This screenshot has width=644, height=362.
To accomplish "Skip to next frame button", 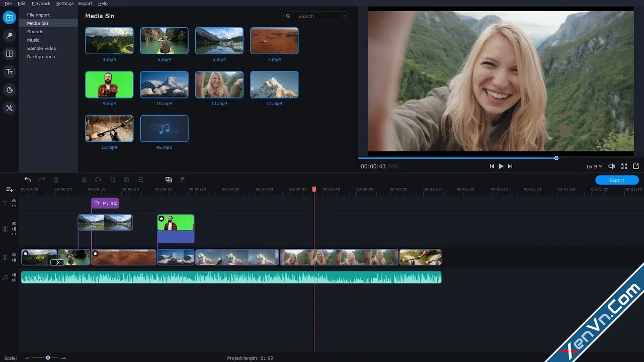I will pyautogui.click(x=510, y=166).
